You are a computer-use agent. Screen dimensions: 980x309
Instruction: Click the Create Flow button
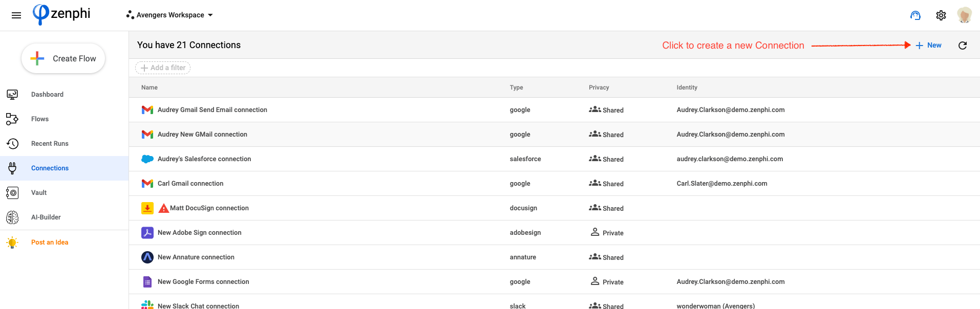click(x=63, y=58)
